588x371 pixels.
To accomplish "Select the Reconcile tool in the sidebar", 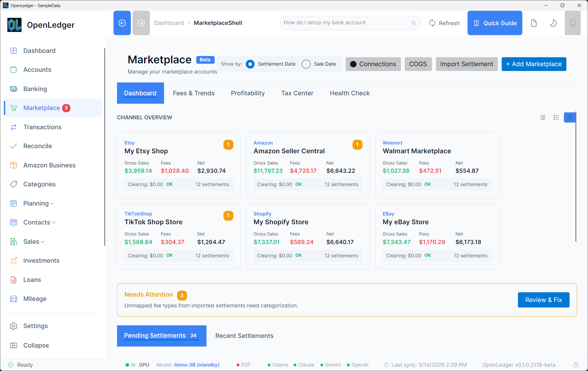I will [38, 146].
